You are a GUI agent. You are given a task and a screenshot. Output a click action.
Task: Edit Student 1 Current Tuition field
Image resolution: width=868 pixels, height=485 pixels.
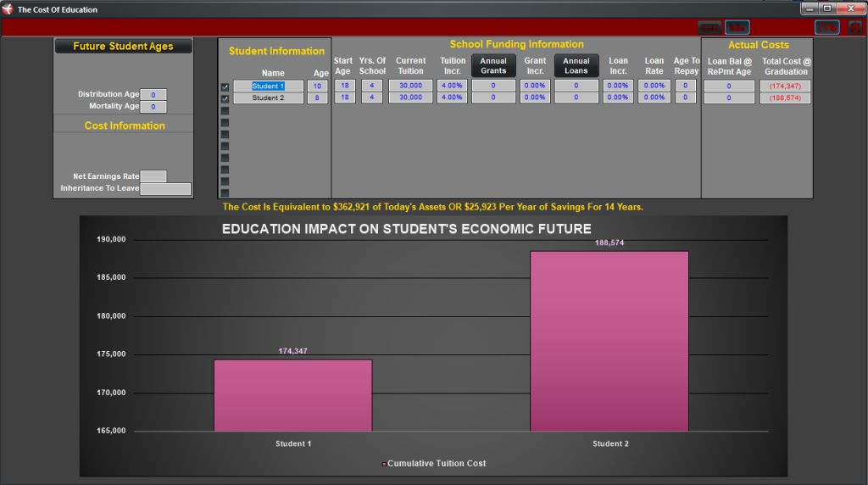[x=411, y=86]
